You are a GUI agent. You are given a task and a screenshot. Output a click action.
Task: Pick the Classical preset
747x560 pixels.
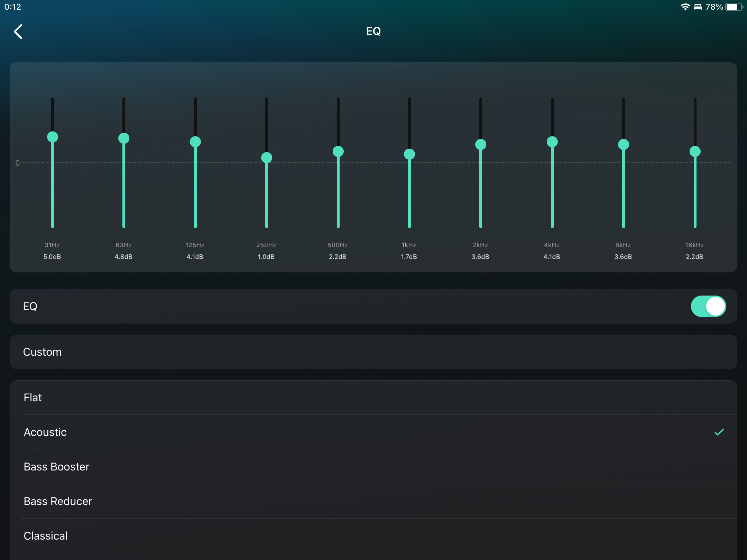tap(46, 536)
